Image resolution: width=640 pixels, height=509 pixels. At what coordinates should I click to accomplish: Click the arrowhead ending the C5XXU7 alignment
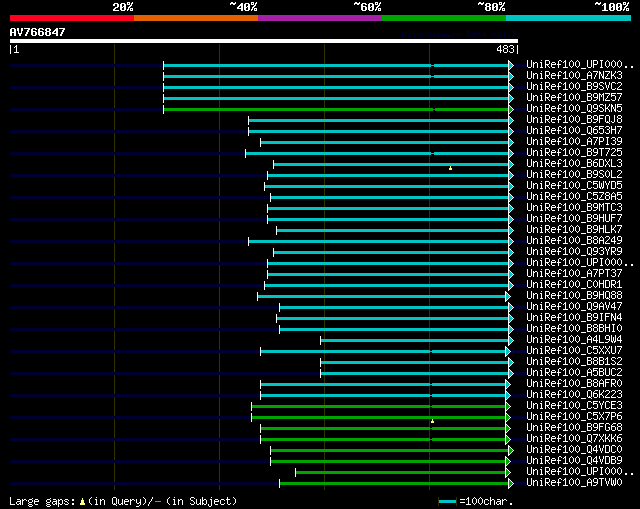click(x=508, y=351)
